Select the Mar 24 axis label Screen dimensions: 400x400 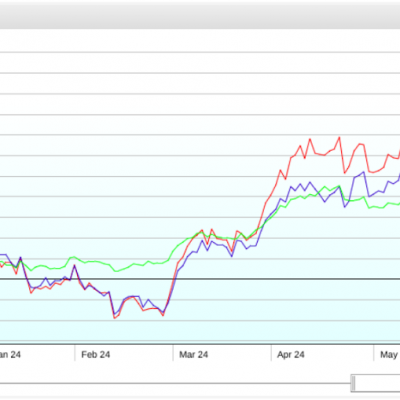tap(194, 355)
